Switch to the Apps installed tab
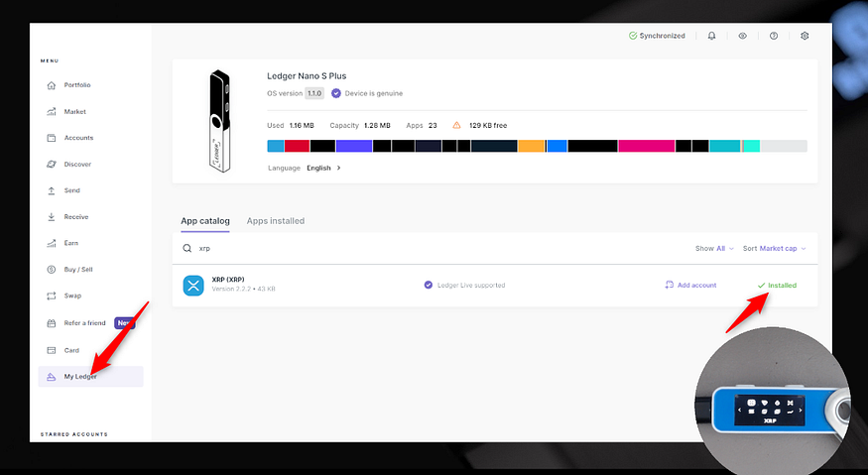The image size is (868, 475). tap(276, 221)
